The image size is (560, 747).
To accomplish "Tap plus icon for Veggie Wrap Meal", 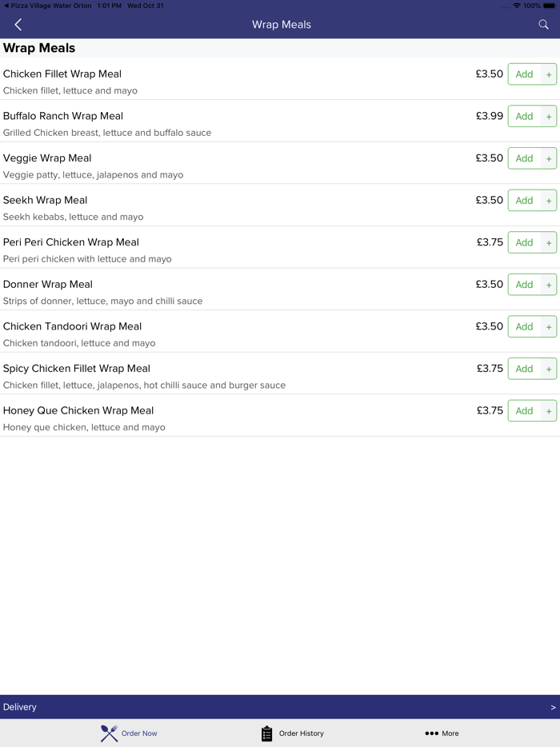I will [549, 158].
